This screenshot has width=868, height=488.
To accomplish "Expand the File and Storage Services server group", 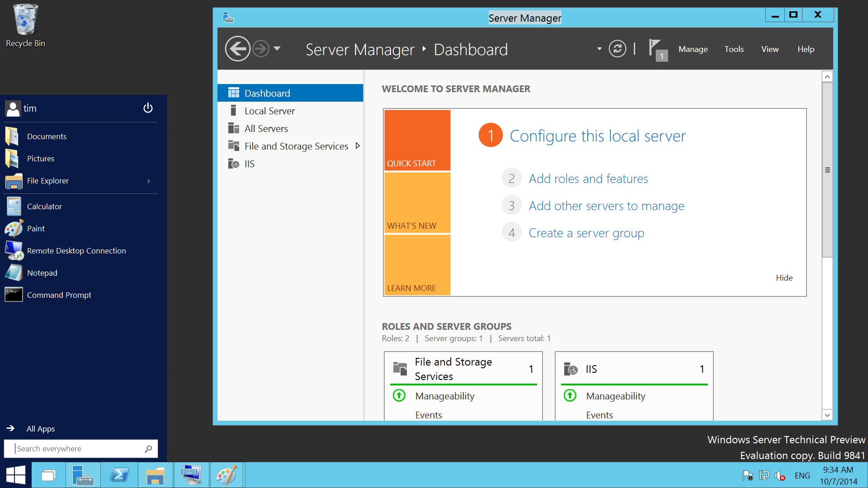I will [358, 146].
